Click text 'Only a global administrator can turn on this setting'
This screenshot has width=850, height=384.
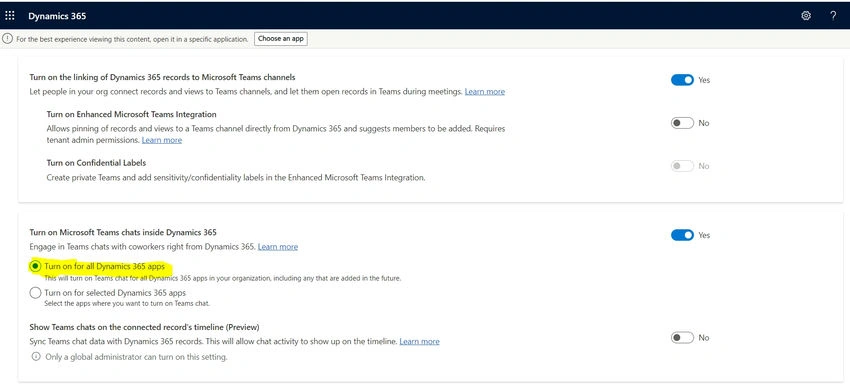[136, 357]
